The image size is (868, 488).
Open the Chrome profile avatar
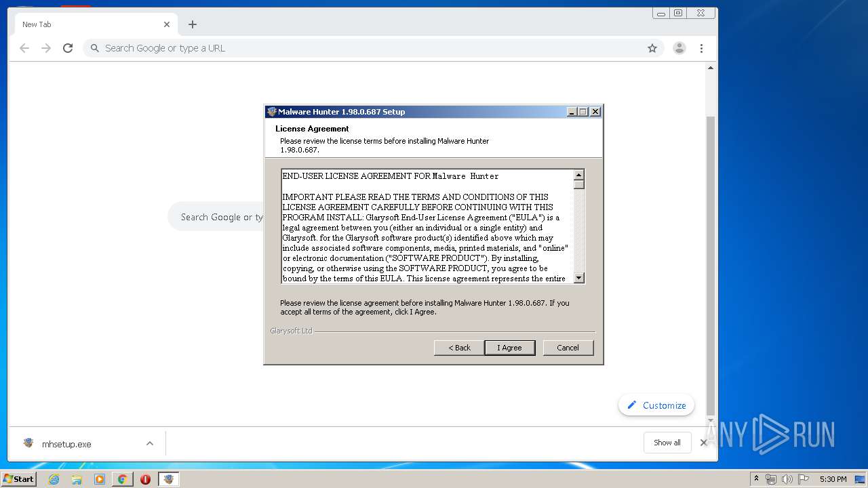click(x=679, y=48)
